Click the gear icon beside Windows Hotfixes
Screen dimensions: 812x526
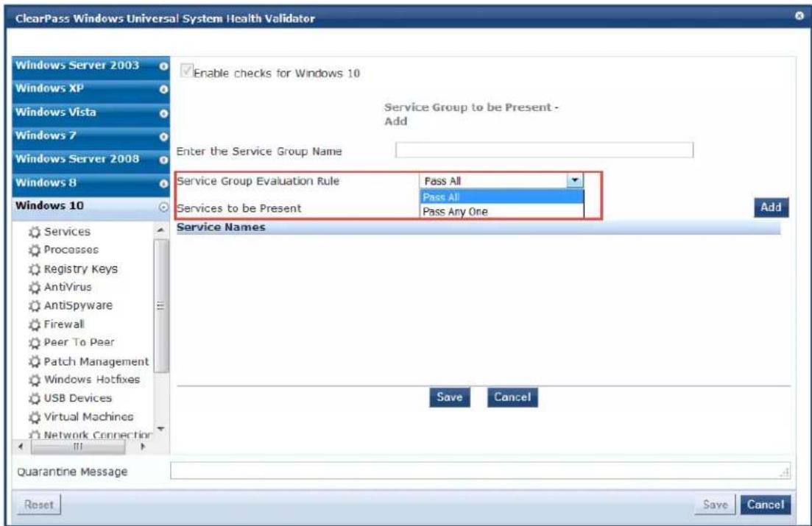click(x=35, y=380)
